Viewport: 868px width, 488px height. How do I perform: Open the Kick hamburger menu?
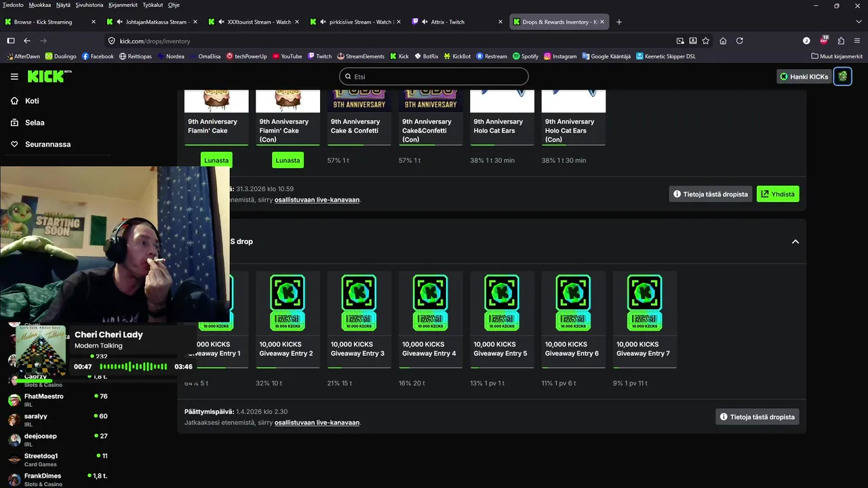pyautogui.click(x=14, y=77)
